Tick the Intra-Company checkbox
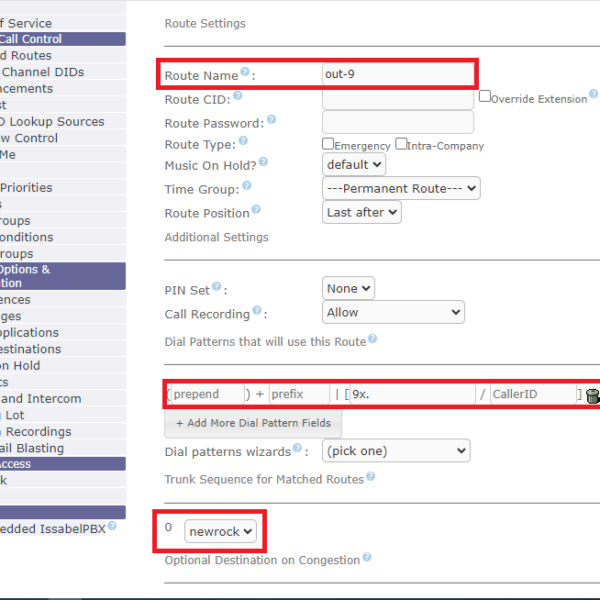Screen dimensions: 600x600 (x=401, y=145)
